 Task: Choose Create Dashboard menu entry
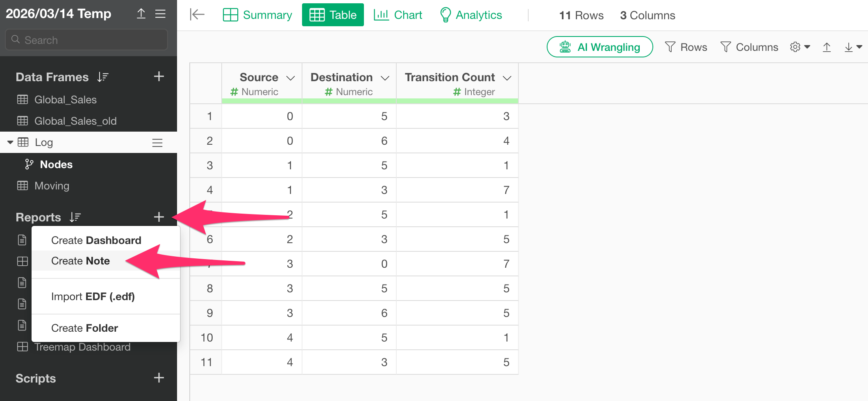pos(96,240)
